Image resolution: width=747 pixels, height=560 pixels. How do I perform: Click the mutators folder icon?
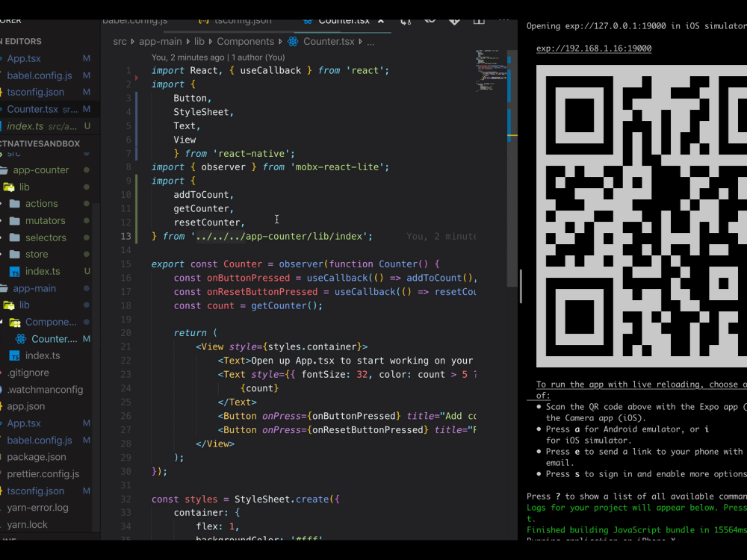coord(15,221)
